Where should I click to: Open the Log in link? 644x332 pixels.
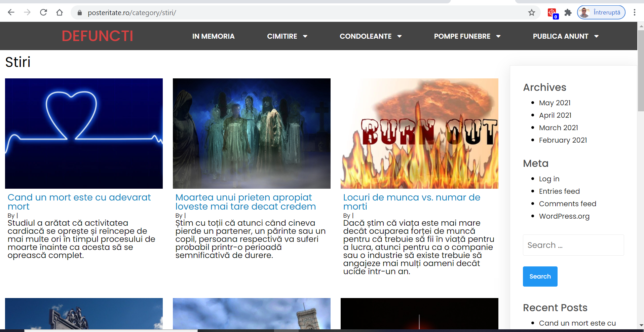pyautogui.click(x=549, y=179)
